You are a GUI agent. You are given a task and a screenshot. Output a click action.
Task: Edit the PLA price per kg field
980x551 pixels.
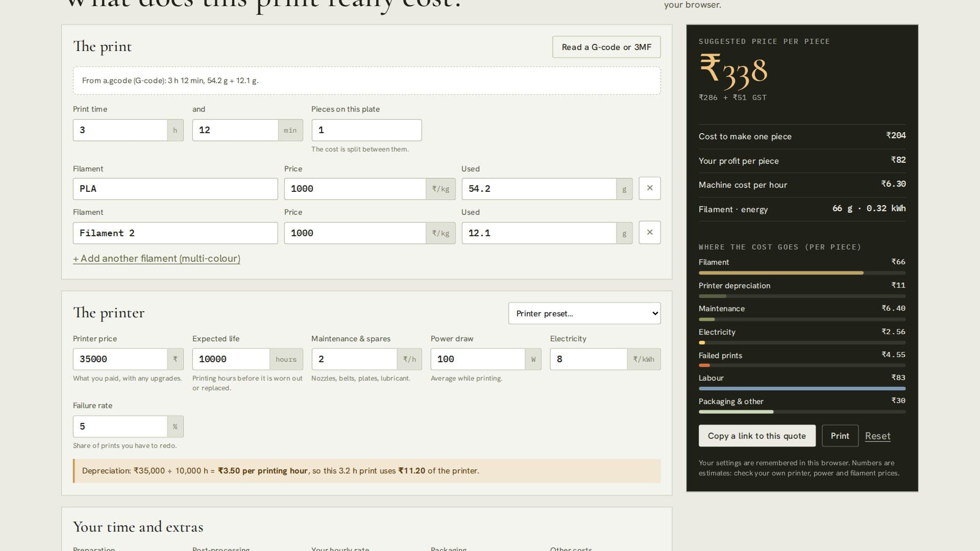(x=355, y=189)
